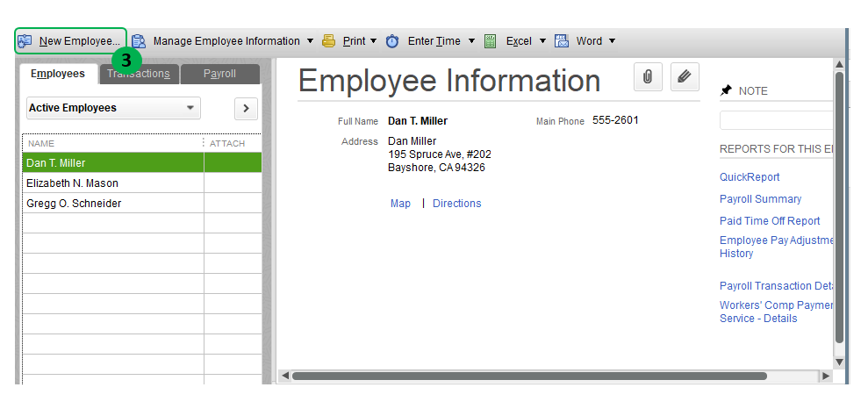Open the New Employee dialog
The image size is (868, 416).
click(x=71, y=41)
